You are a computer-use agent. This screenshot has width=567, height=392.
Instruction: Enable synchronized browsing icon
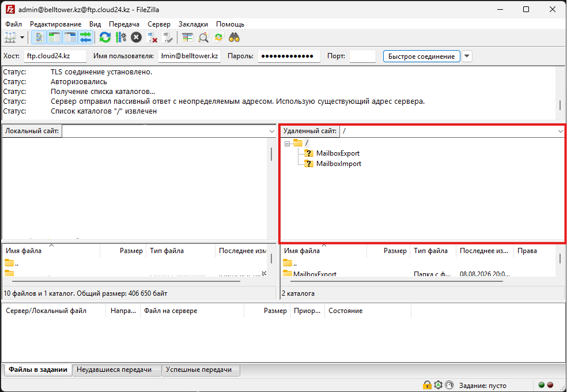[219, 37]
